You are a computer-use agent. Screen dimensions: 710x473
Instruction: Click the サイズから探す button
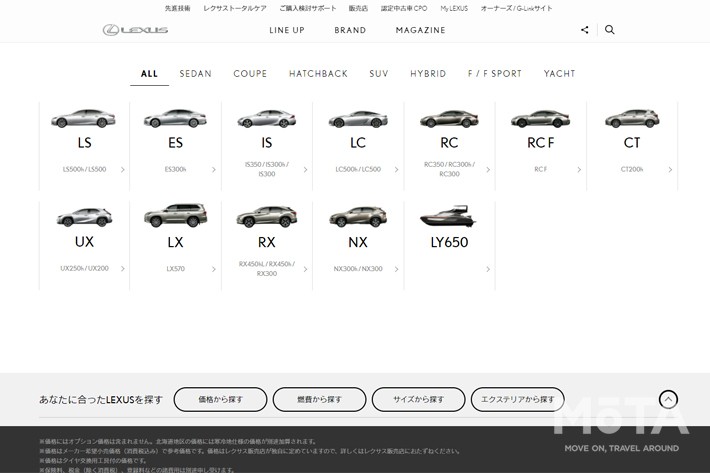point(418,400)
